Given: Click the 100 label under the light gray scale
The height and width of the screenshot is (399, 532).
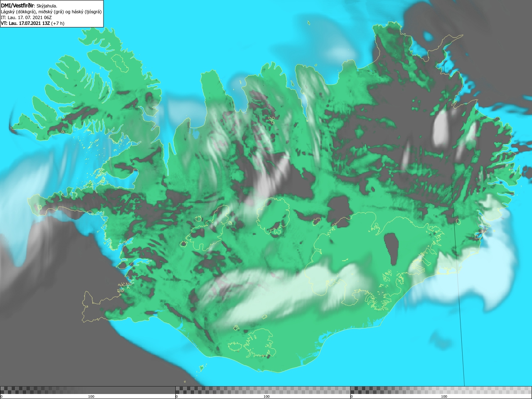Looking at the screenshot, I should tap(444, 397).
